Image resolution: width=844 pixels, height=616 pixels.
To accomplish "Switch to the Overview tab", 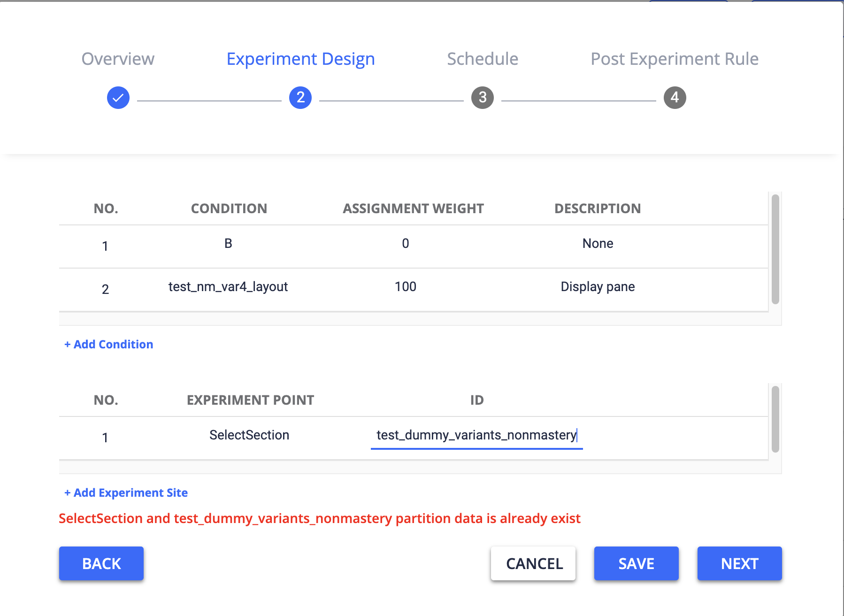I will (117, 59).
